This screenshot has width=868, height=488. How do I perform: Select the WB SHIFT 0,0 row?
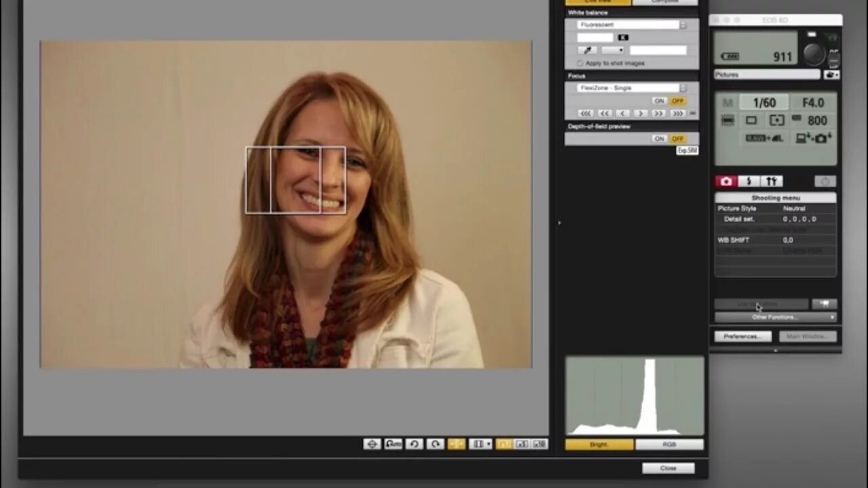(x=776, y=240)
